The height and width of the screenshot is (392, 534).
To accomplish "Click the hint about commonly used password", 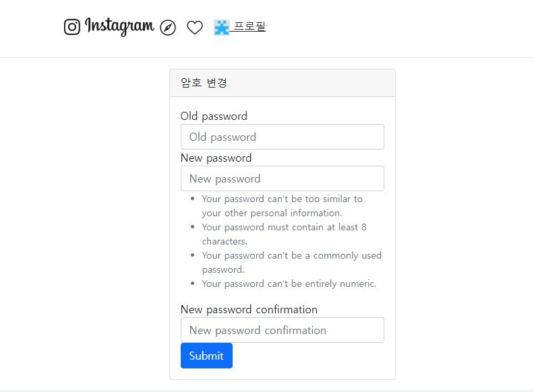I will pyautogui.click(x=291, y=263).
